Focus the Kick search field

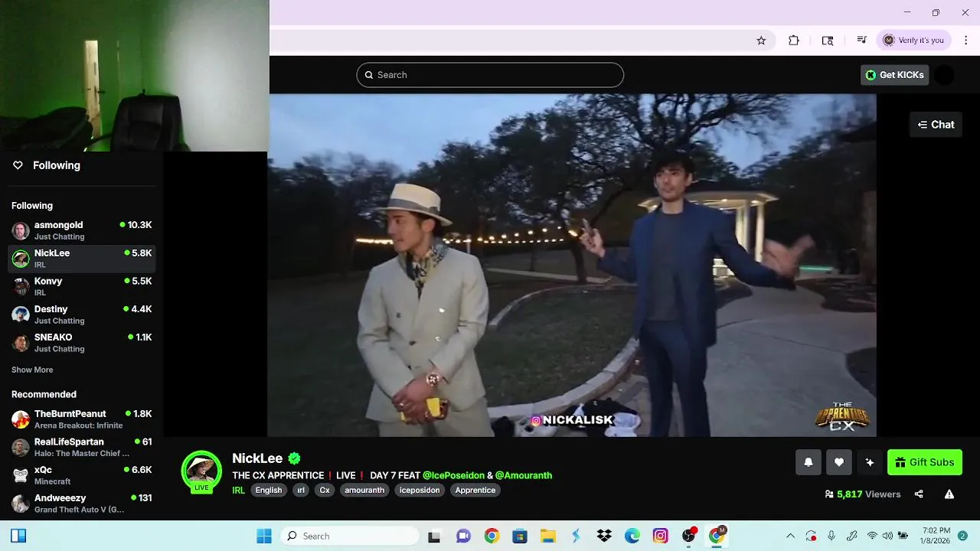point(490,75)
